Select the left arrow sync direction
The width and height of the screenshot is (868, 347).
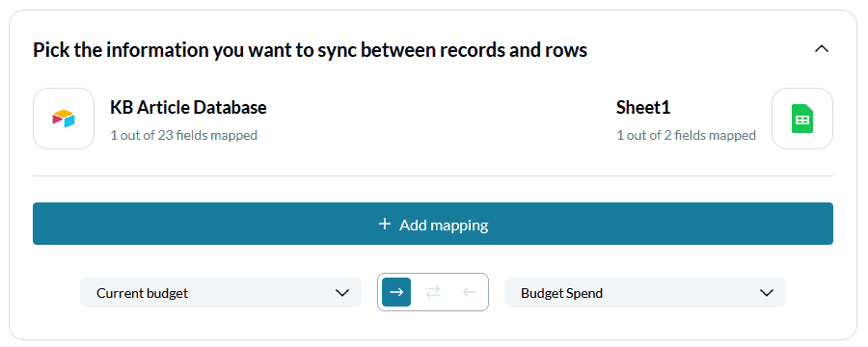click(470, 292)
